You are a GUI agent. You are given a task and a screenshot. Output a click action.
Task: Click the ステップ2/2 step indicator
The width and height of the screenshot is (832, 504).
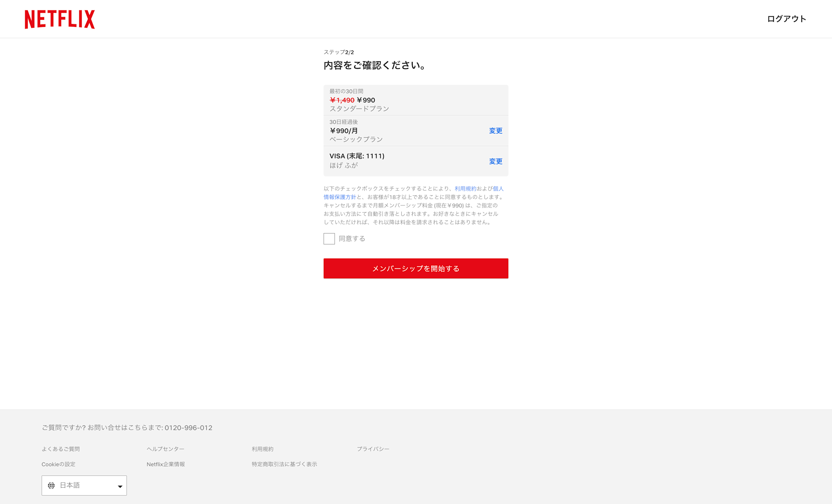(339, 52)
